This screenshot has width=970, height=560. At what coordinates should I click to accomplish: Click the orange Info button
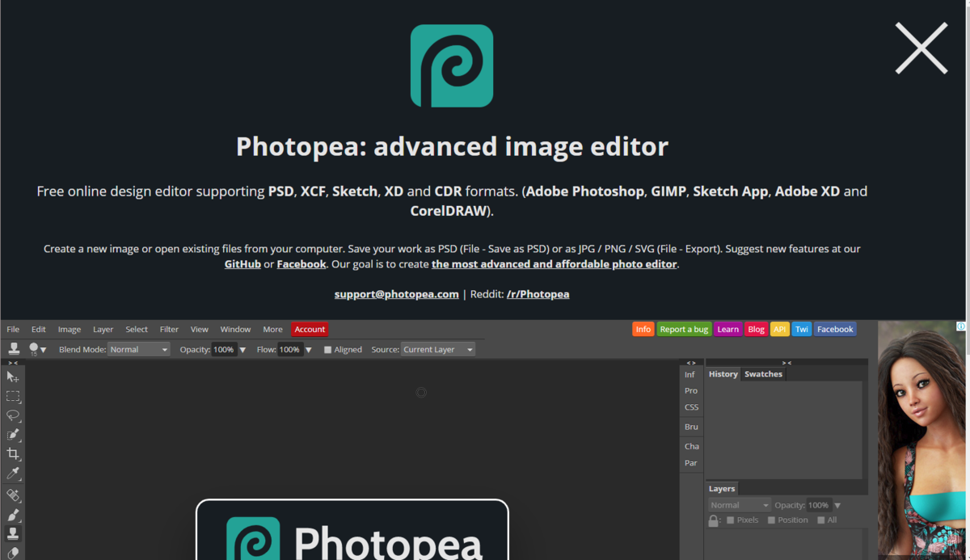[x=643, y=329]
